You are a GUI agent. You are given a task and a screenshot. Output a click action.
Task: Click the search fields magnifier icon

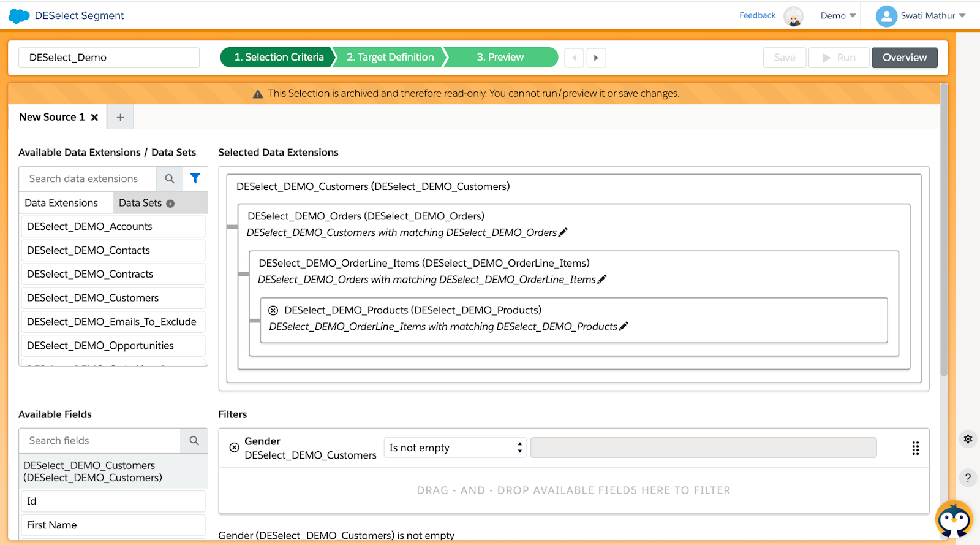(194, 441)
